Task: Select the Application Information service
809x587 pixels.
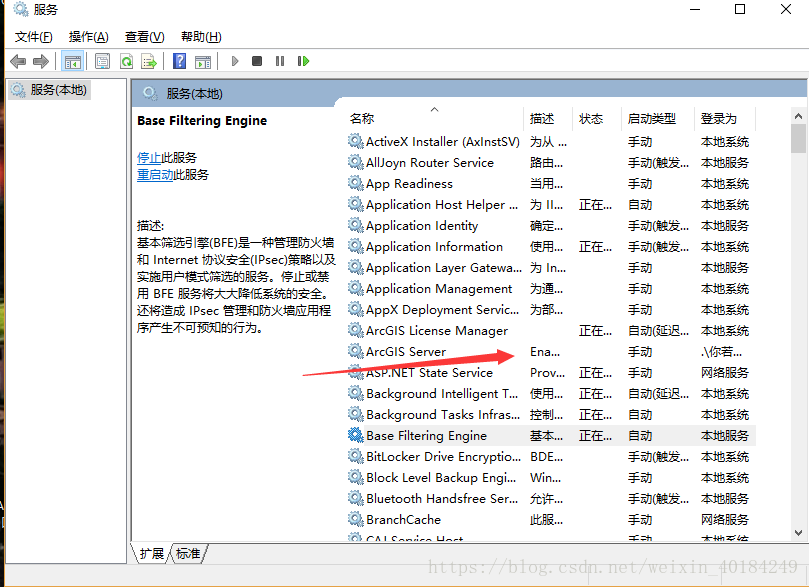Action: [x=551, y=247]
